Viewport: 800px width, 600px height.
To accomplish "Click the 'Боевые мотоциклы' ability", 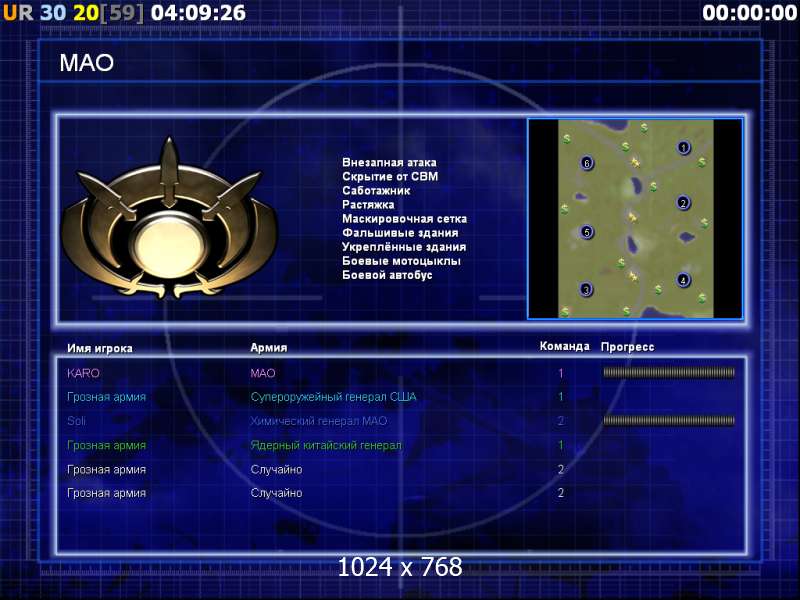I will [x=402, y=261].
